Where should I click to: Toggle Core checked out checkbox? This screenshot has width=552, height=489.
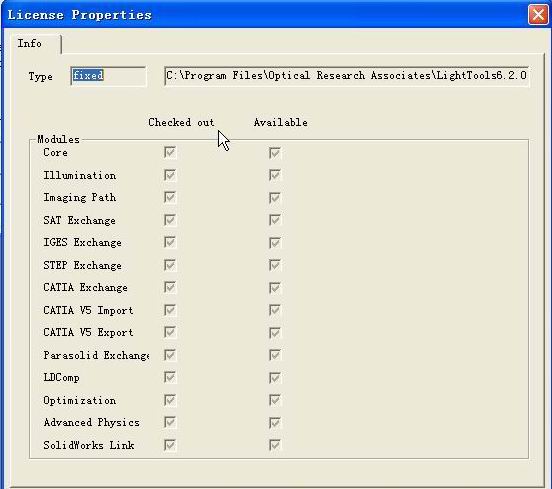pyautogui.click(x=170, y=152)
